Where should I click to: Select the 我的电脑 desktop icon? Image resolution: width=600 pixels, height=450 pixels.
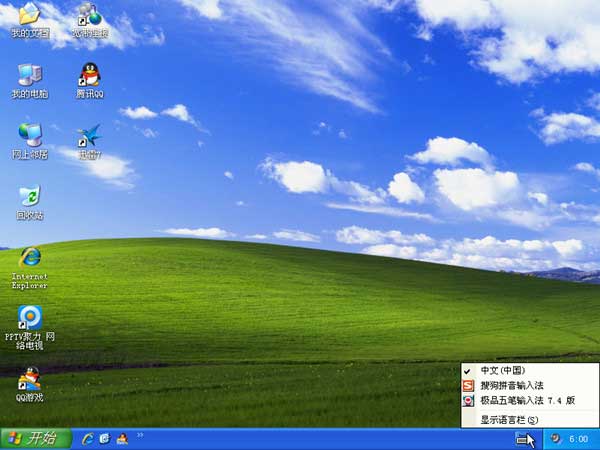coord(29,81)
